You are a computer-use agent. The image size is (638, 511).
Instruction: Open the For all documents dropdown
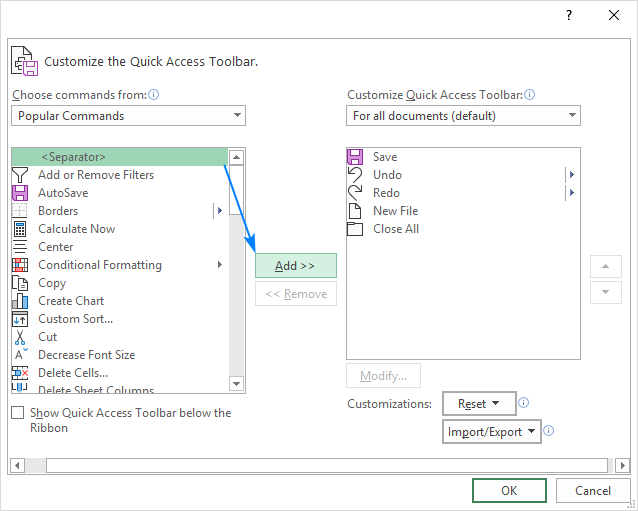click(463, 116)
